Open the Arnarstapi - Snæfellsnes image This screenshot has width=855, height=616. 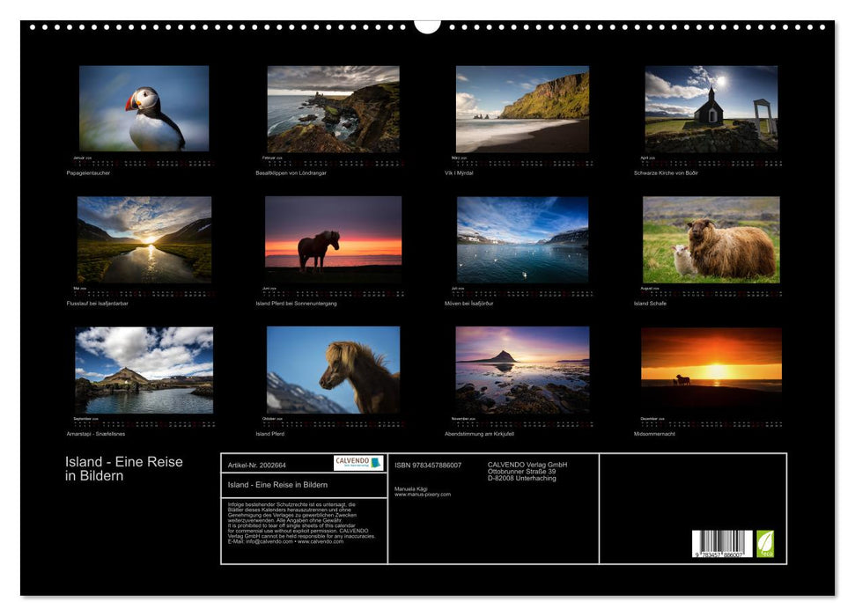coord(144,370)
